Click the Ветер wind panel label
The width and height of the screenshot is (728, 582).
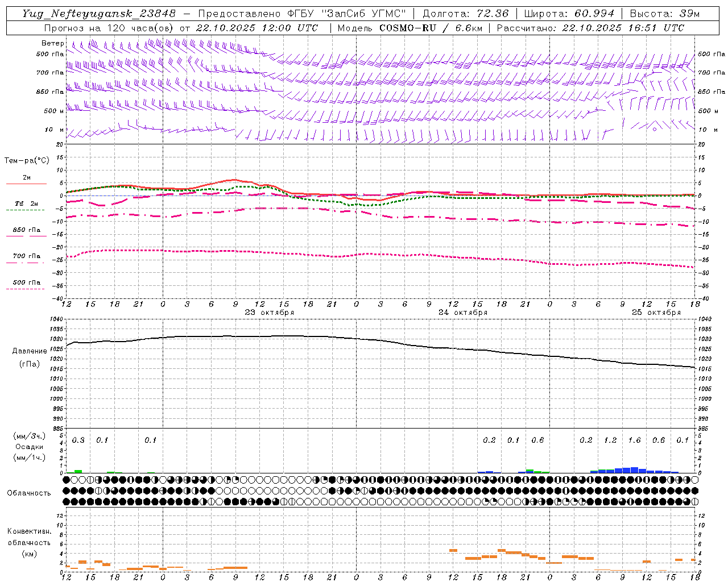coord(53,43)
